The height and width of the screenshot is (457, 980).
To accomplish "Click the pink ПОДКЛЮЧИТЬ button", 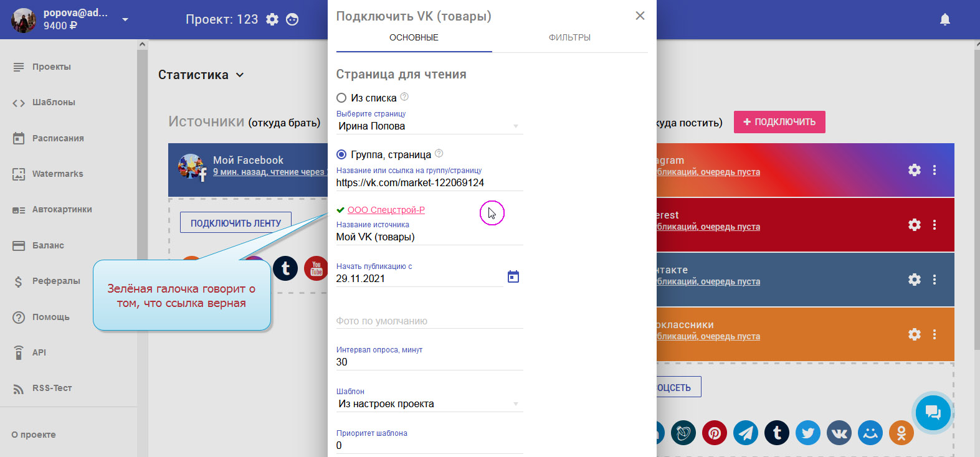I will click(779, 122).
